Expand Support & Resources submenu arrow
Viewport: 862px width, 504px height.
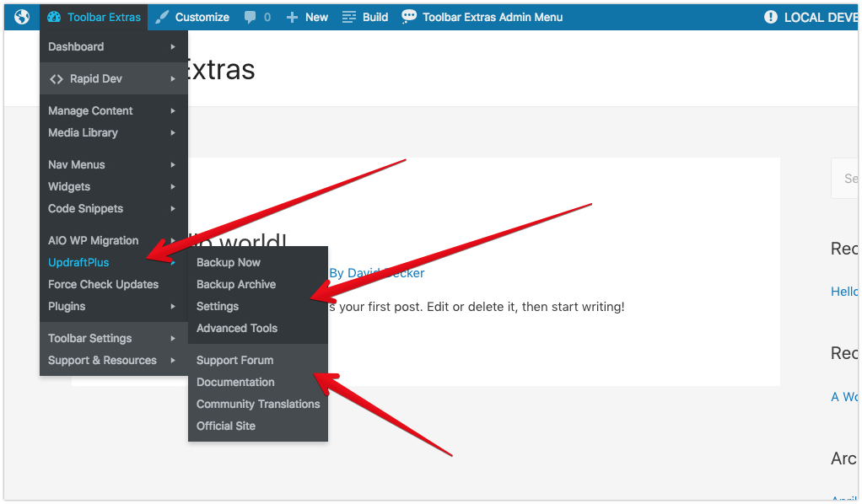point(173,360)
